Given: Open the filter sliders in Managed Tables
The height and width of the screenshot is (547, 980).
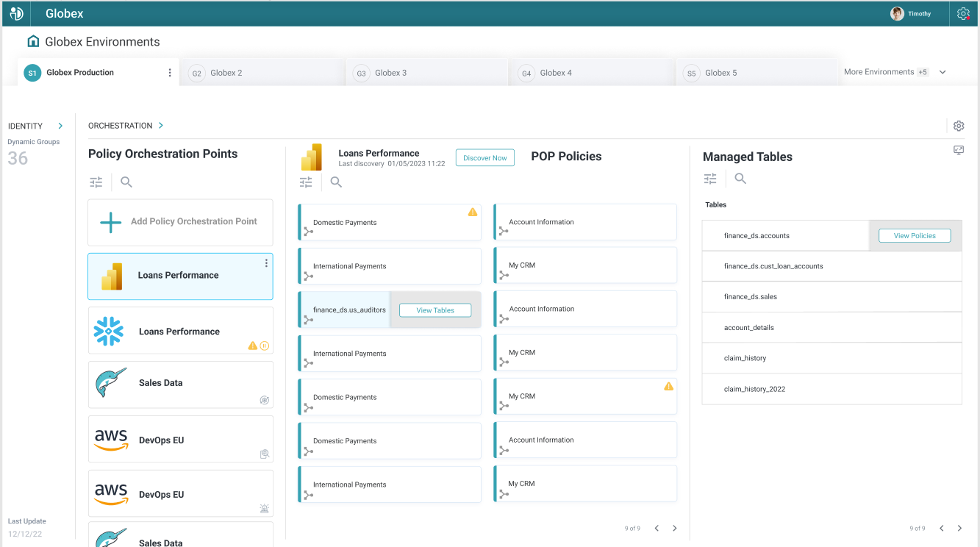Looking at the screenshot, I should coord(710,179).
